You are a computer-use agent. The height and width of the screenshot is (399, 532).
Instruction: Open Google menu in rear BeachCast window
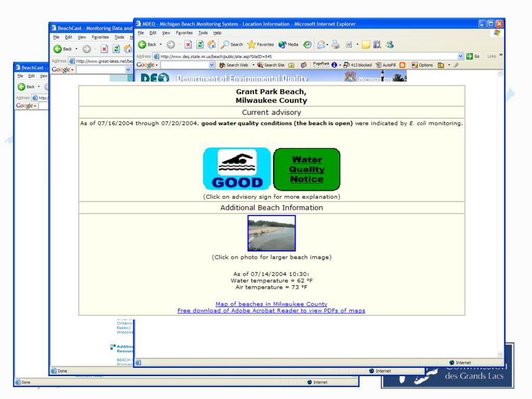[26, 105]
